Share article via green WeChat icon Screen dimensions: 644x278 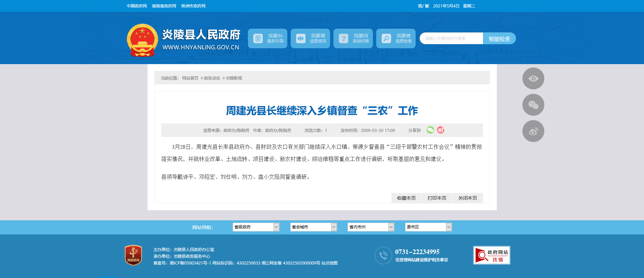click(430, 130)
